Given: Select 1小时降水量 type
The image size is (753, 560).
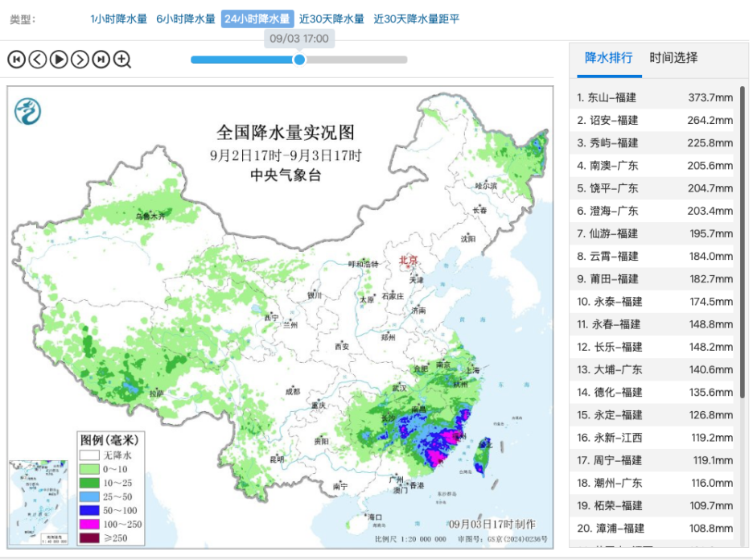Looking at the screenshot, I should click(x=118, y=19).
